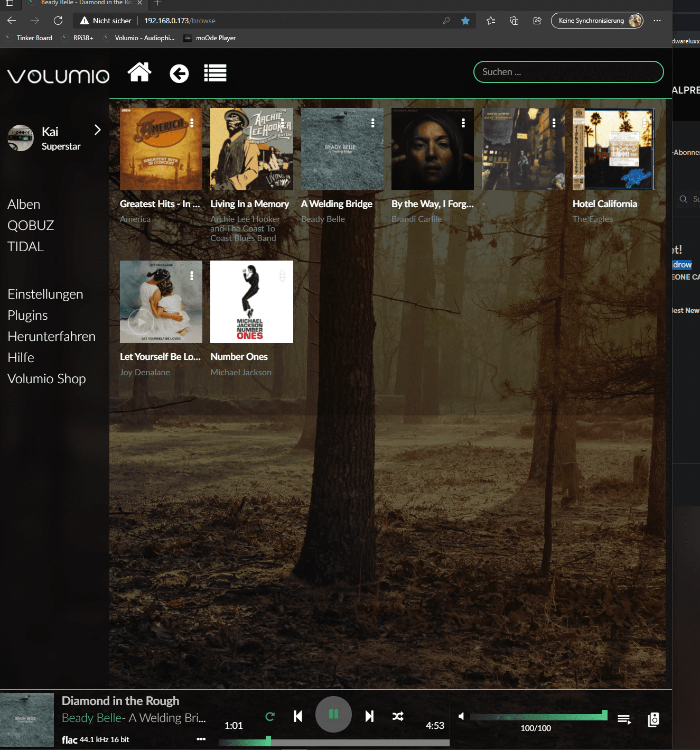Open browser three-dot settings menu
Screen dimensions: 700x750
(x=657, y=21)
